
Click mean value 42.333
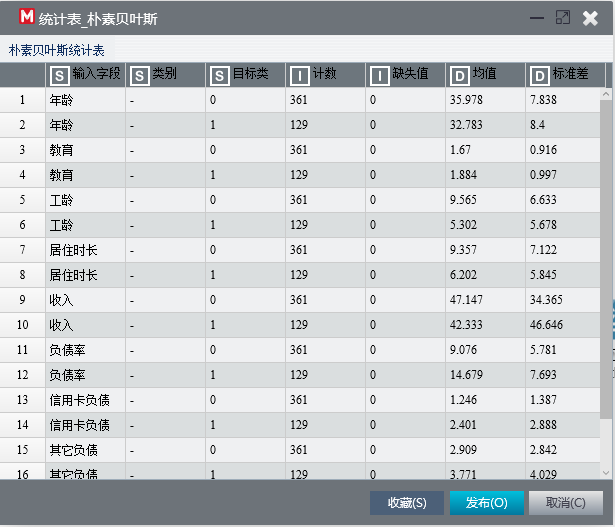466,325
